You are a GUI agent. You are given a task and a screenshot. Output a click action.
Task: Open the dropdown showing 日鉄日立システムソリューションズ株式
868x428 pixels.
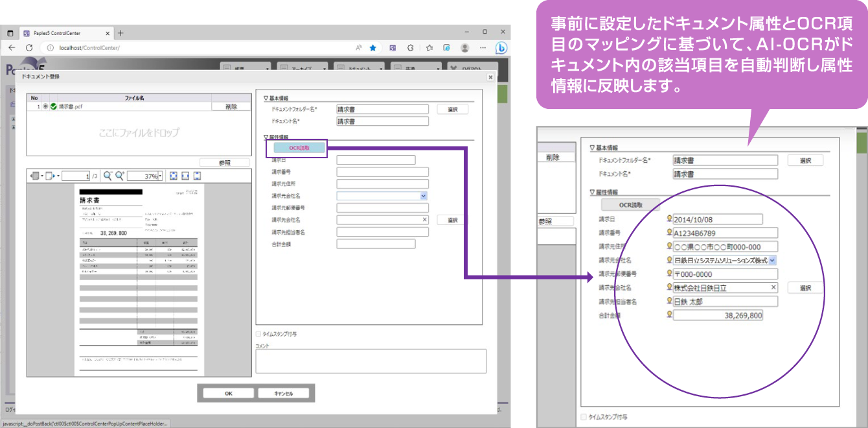pyautogui.click(x=772, y=260)
